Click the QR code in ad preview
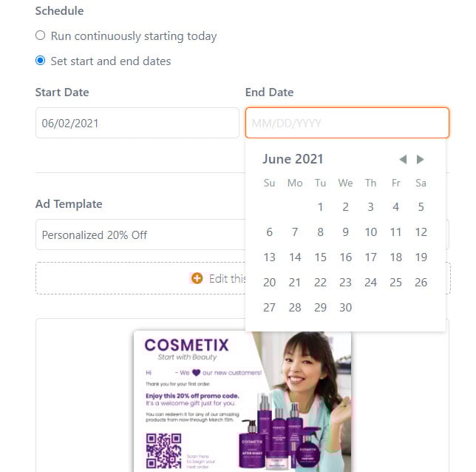 (x=163, y=451)
